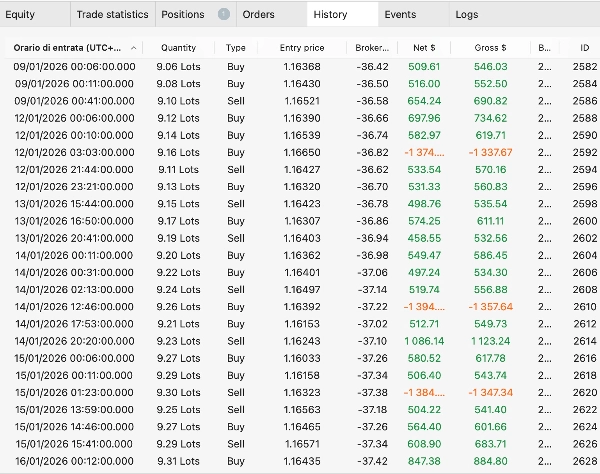The height and width of the screenshot is (474, 600).
Task: Click commission value -36.42
Action: point(372,67)
